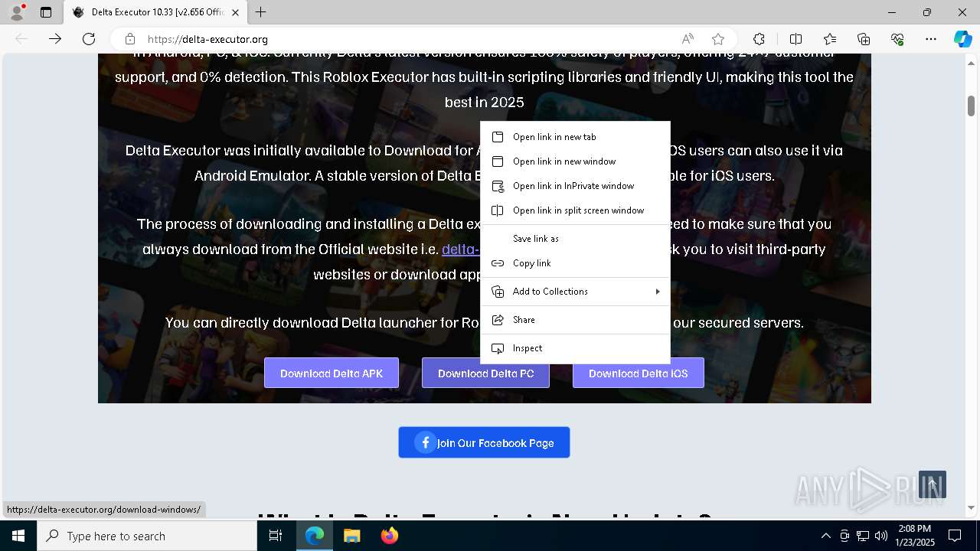Viewport: 980px width, 551px height.
Task: Choose Open link in split screen window
Action: [x=575, y=210]
